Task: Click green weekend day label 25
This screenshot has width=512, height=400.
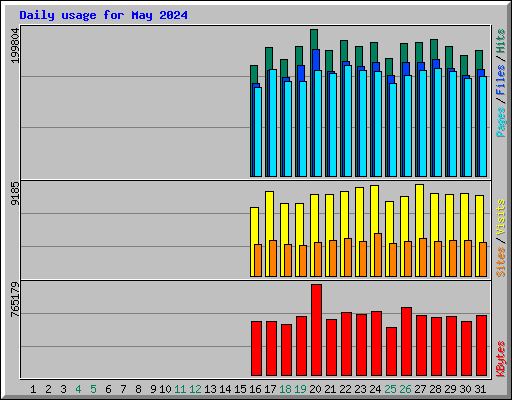Action: pyautogui.click(x=390, y=389)
